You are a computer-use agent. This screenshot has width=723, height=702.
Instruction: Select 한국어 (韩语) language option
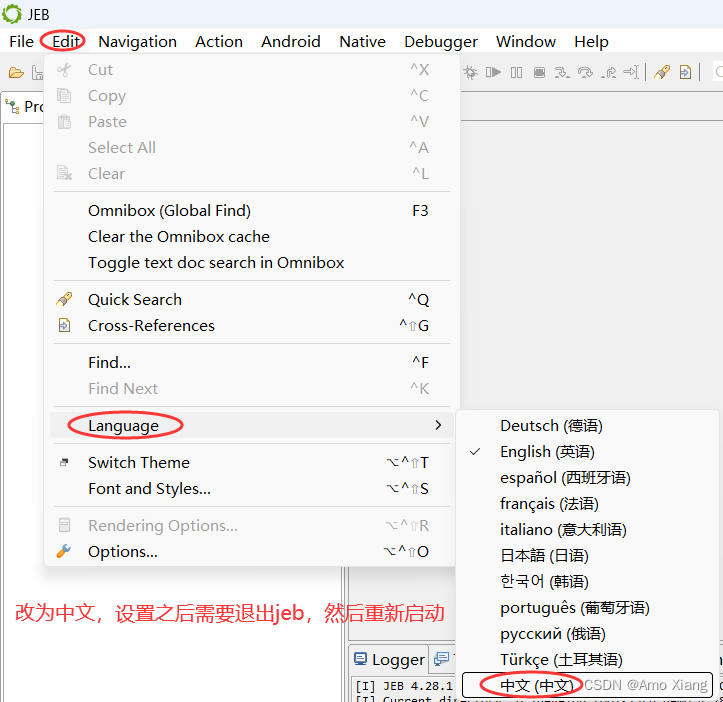click(587, 581)
